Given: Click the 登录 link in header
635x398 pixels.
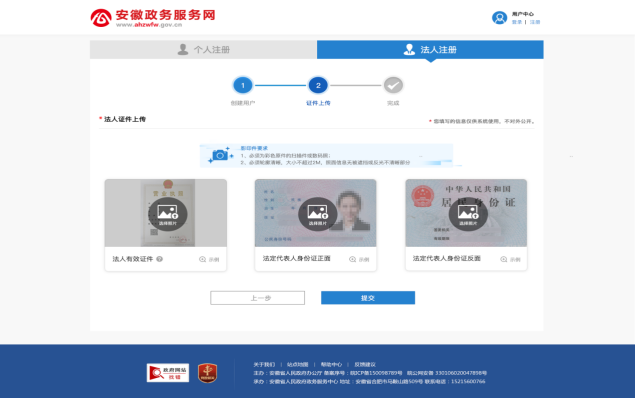Looking at the screenshot, I should point(517,22).
